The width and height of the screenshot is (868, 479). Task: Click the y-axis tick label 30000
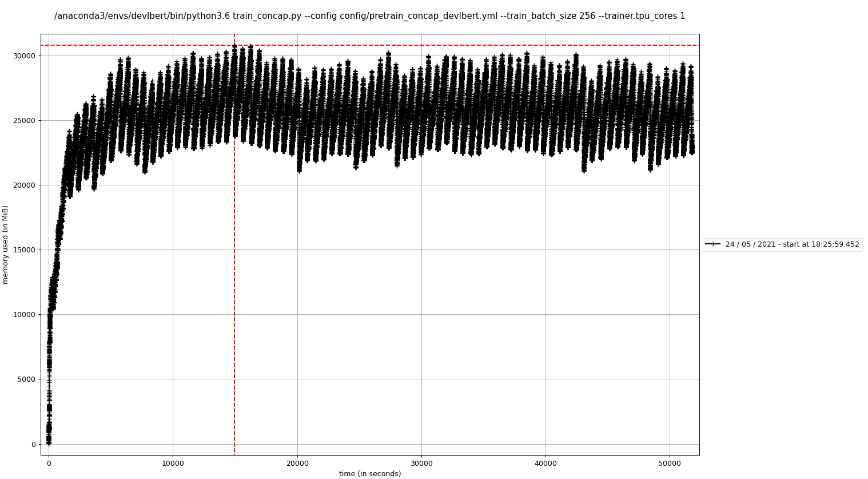coord(25,56)
